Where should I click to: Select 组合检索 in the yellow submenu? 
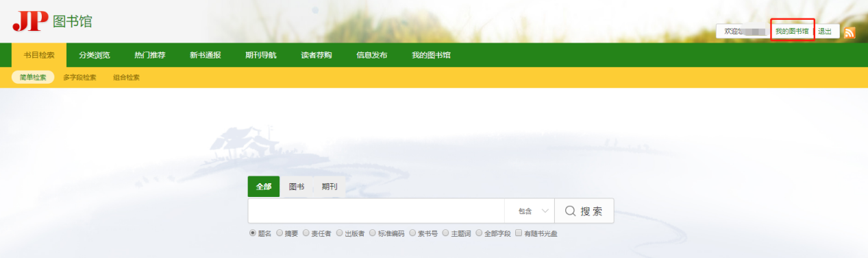[x=126, y=78]
